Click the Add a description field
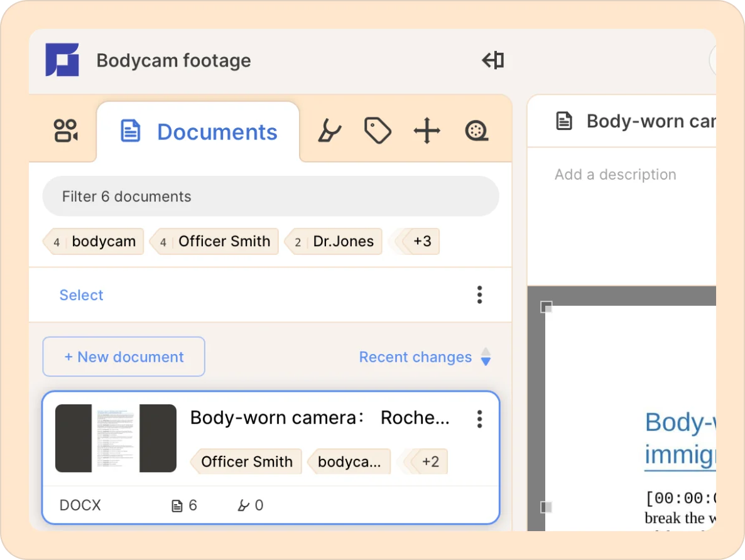The image size is (745, 560). pyautogui.click(x=616, y=175)
